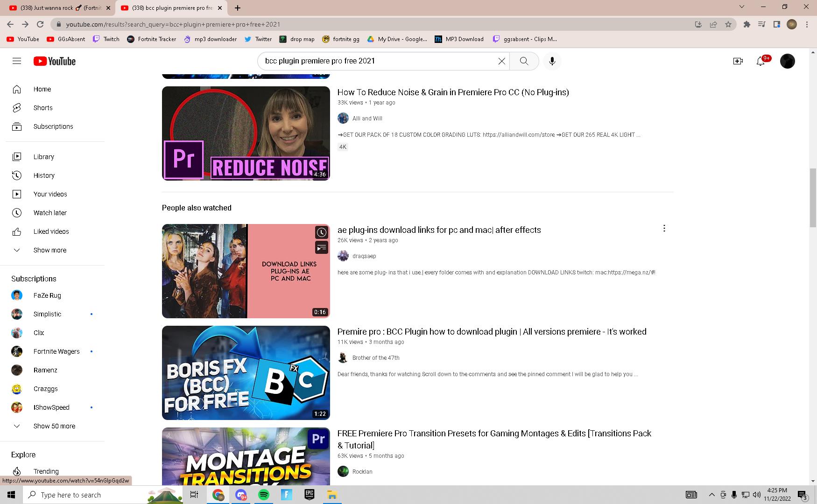The width and height of the screenshot is (817, 504).
Task: Open the YouTube notifications bell
Action: [x=761, y=61]
